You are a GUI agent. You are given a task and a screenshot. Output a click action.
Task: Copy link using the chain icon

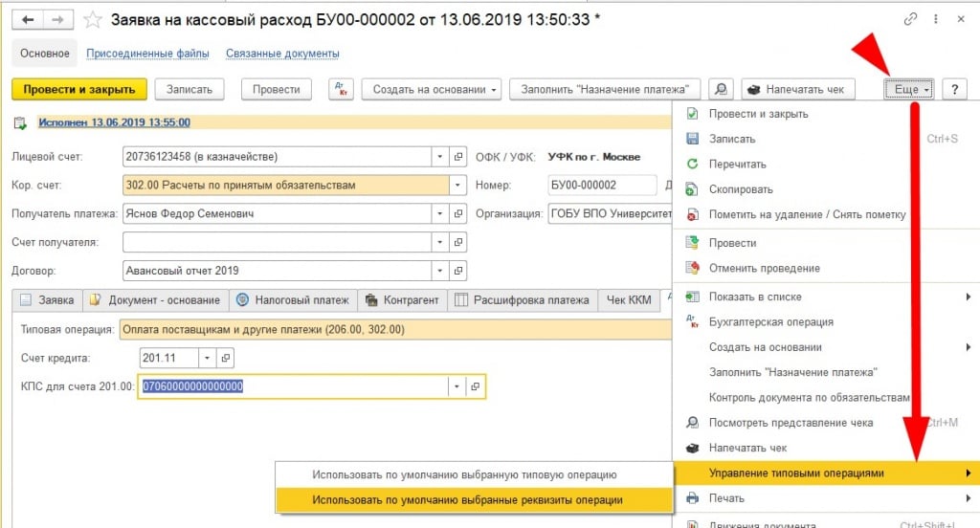pos(909,19)
